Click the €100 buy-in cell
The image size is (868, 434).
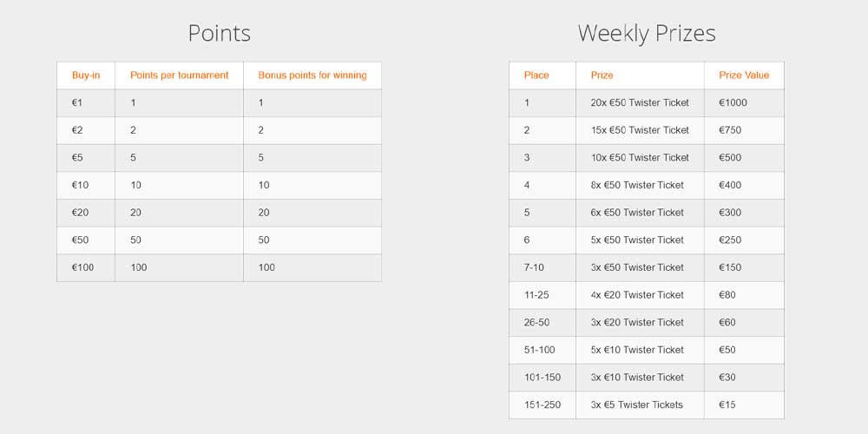point(83,267)
